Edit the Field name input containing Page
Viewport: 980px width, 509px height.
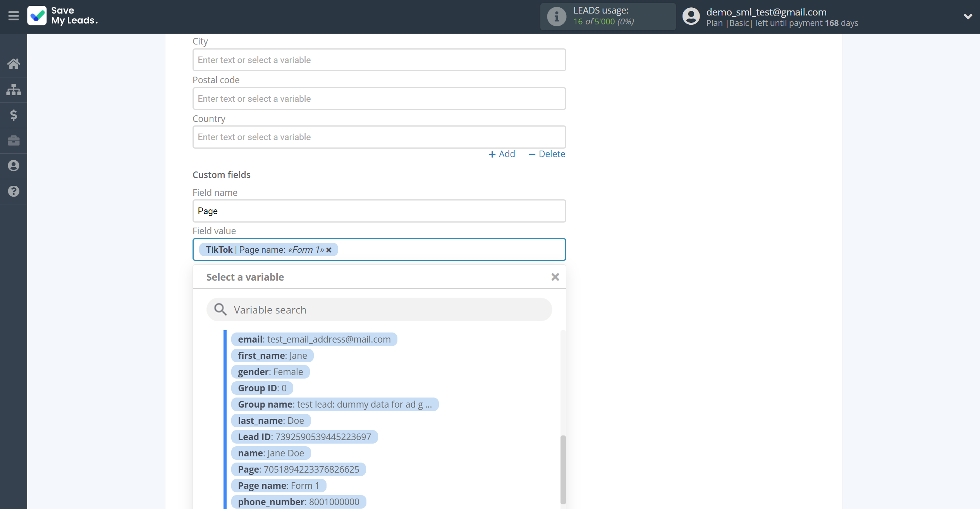coord(379,211)
